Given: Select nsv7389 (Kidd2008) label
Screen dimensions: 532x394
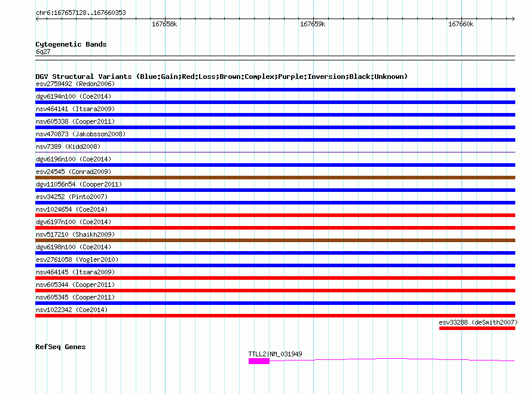Looking at the screenshot, I should point(68,146).
